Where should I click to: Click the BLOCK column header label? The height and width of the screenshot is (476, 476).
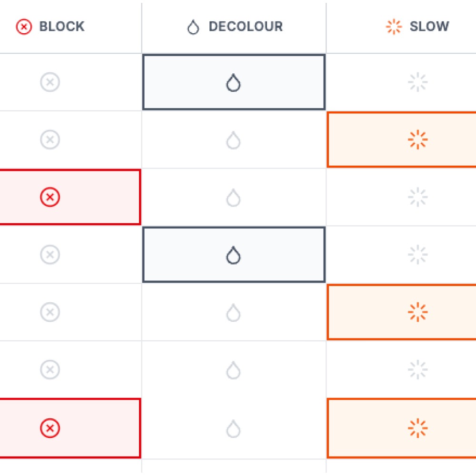tap(61, 27)
